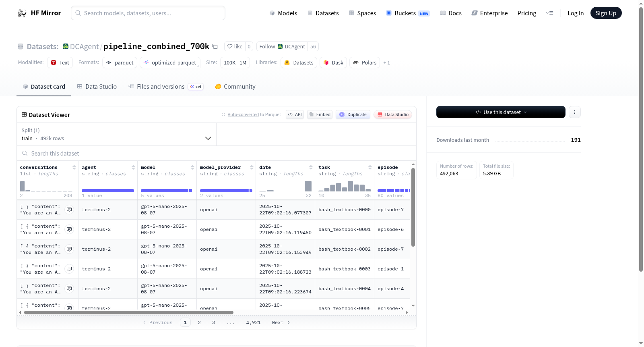
Task: Open conversation viewer icon for bash_textbook-0000 row
Action: point(69,210)
